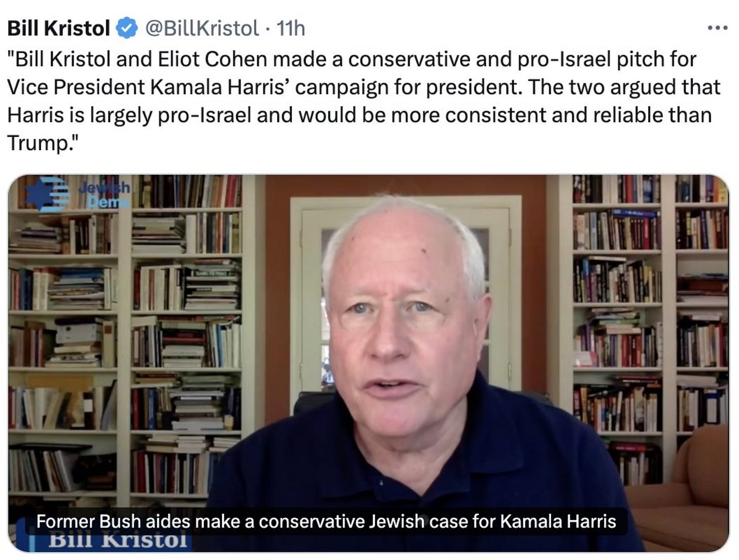Open Bill Kristol's profile via display name
Image resolution: width=739 pixels, height=560 pixels.
tap(58, 28)
